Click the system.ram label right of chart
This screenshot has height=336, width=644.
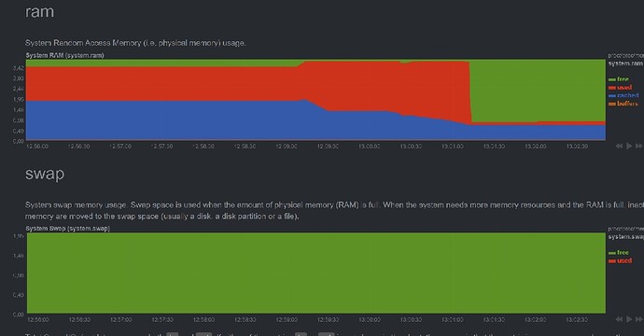click(x=625, y=63)
